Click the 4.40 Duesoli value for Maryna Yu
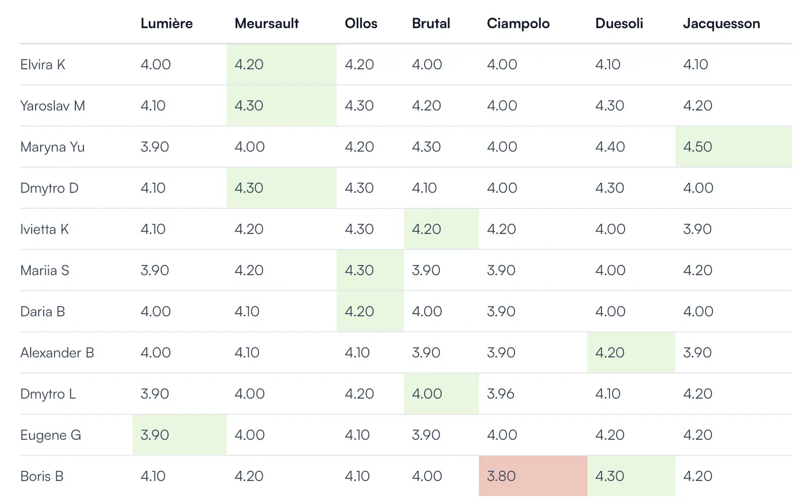The height and width of the screenshot is (504, 812). pyautogui.click(x=610, y=147)
